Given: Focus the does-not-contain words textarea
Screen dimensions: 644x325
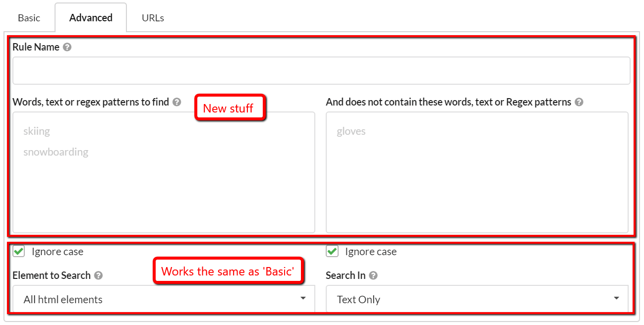Looking at the screenshot, I should (x=477, y=172).
